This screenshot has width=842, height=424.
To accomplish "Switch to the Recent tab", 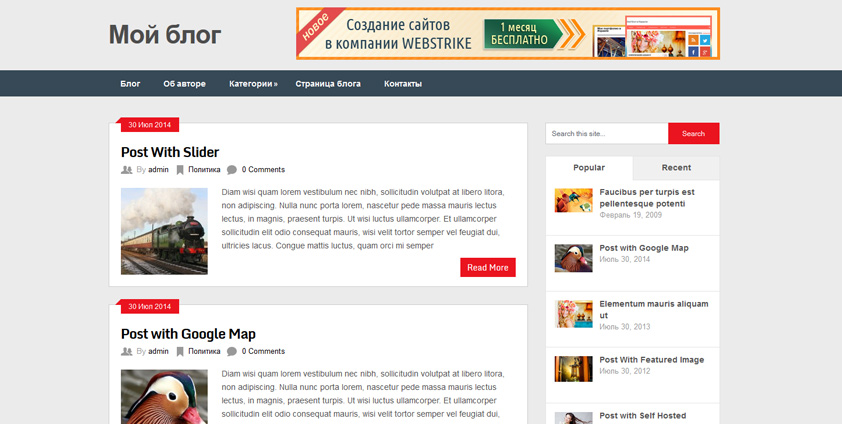I will [x=676, y=168].
